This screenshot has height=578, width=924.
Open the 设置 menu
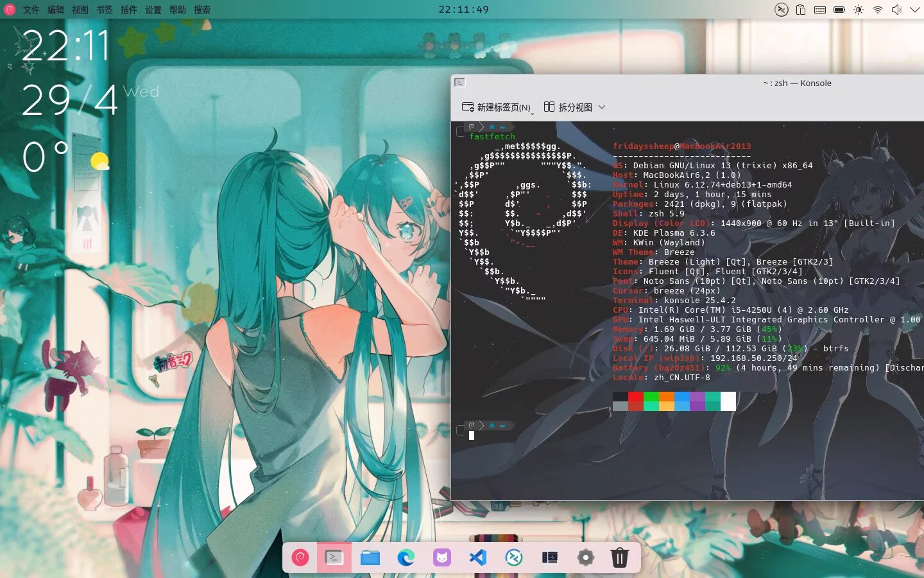point(153,10)
